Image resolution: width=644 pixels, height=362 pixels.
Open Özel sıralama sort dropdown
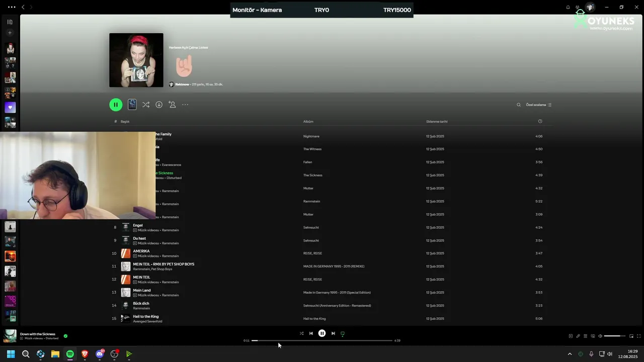point(539,105)
